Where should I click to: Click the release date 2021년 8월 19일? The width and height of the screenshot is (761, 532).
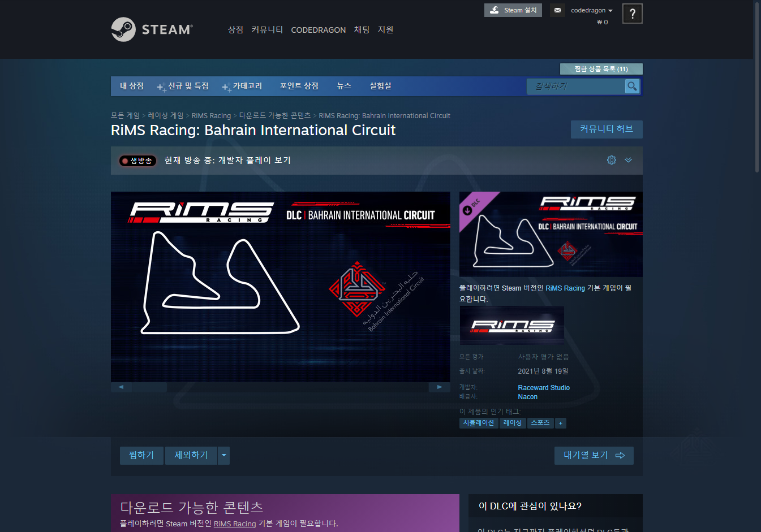(543, 371)
